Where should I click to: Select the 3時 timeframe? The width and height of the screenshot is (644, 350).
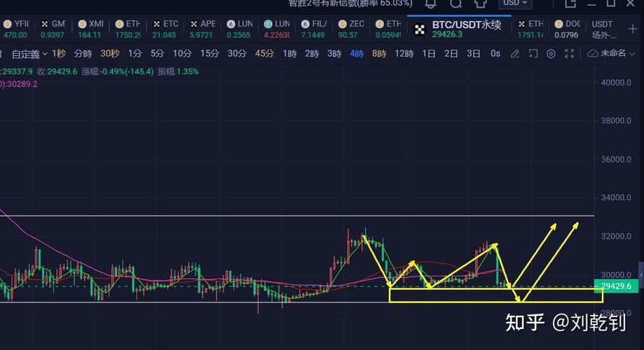[x=334, y=53]
